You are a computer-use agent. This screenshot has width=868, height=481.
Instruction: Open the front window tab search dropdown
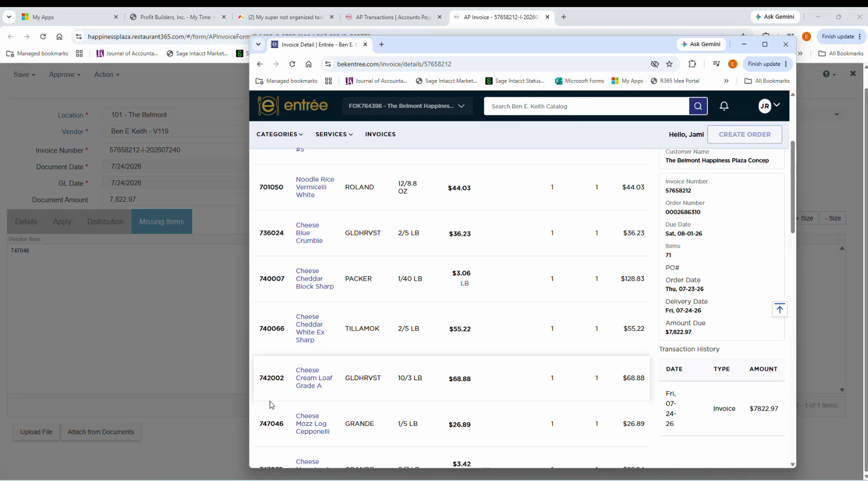[x=258, y=45]
